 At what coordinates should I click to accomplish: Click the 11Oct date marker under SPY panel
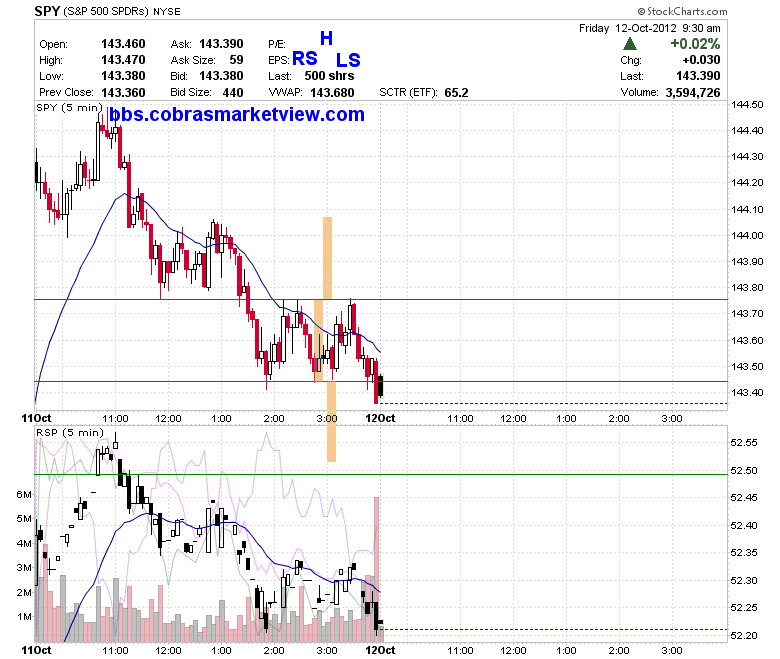pyautogui.click(x=36, y=418)
